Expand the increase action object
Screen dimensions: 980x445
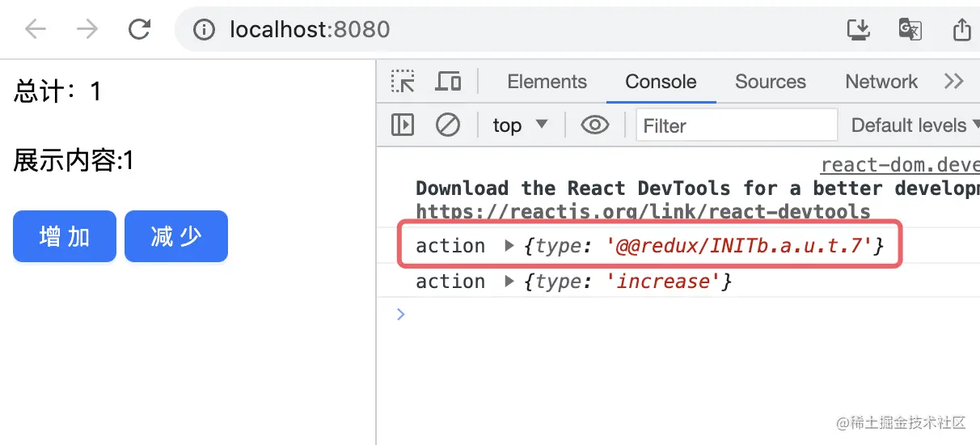click(509, 282)
